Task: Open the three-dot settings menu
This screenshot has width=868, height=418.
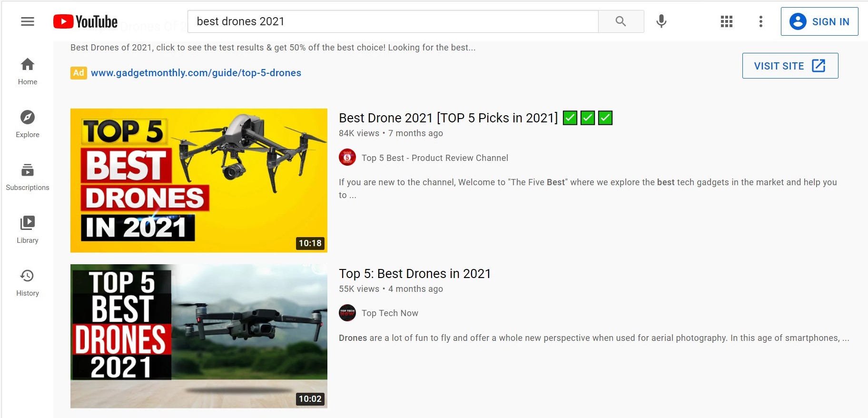Action: click(761, 21)
